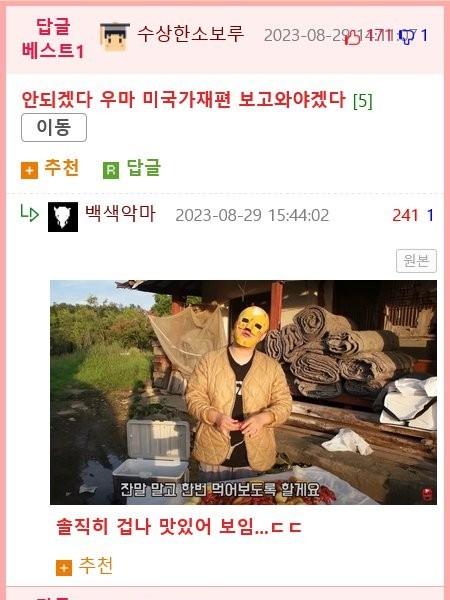The image size is (450, 600).
Task: Open username 백색악마 profile
Action: tap(120, 214)
